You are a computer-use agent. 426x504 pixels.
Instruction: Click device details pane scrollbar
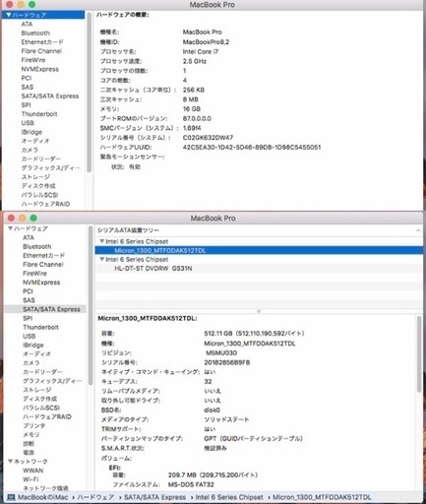[x=419, y=354]
